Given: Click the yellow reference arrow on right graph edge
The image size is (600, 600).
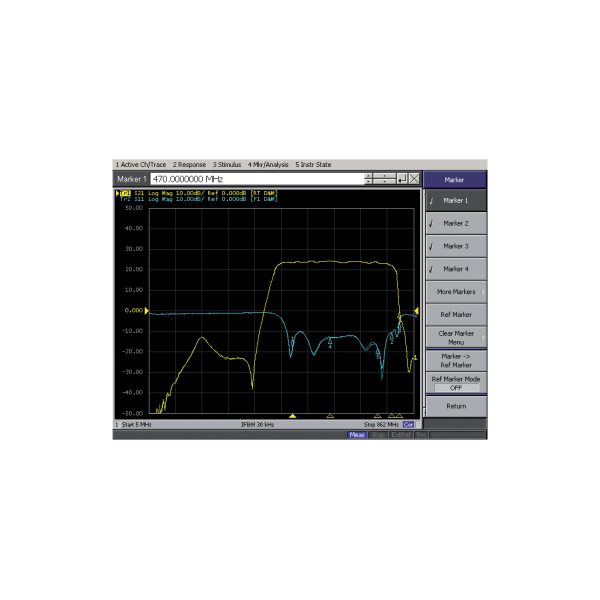Looking at the screenshot, I should click(416, 311).
